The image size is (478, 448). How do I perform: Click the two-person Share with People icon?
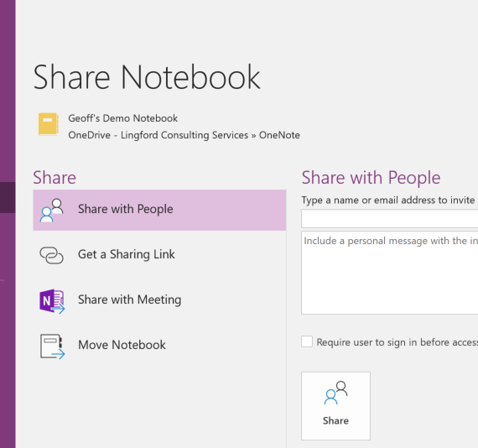coord(51,210)
